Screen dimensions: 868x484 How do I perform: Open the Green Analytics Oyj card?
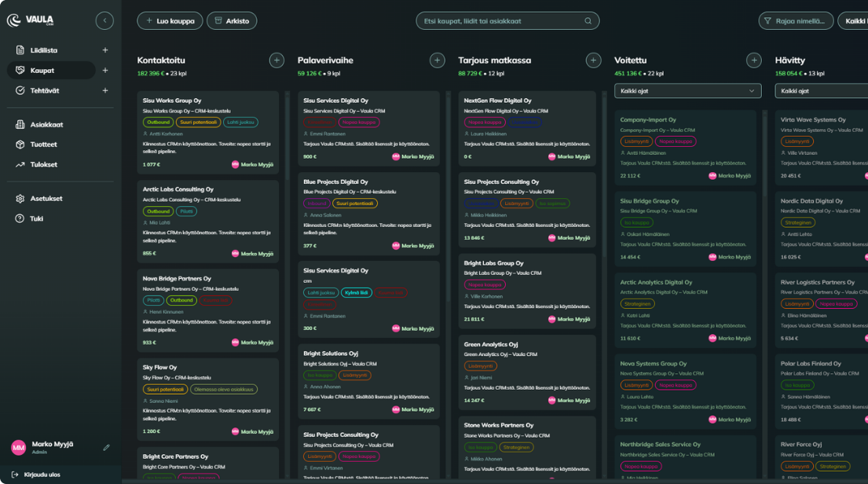point(527,372)
